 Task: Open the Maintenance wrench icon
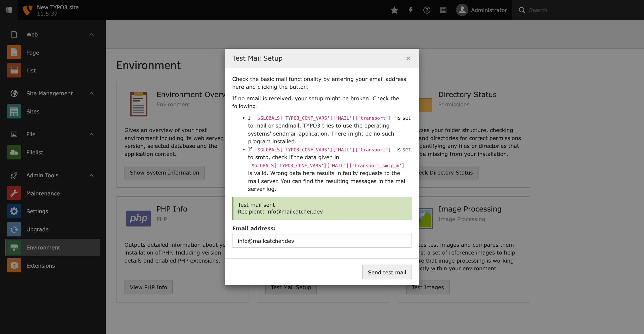14,193
